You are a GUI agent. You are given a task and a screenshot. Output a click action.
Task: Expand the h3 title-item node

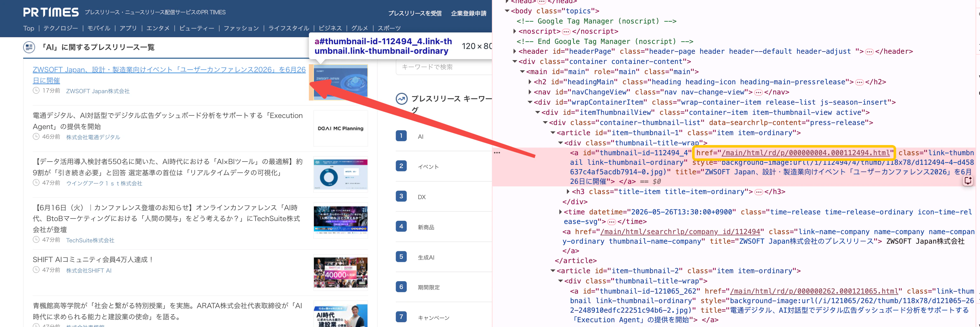pyautogui.click(x=568, y=191)
